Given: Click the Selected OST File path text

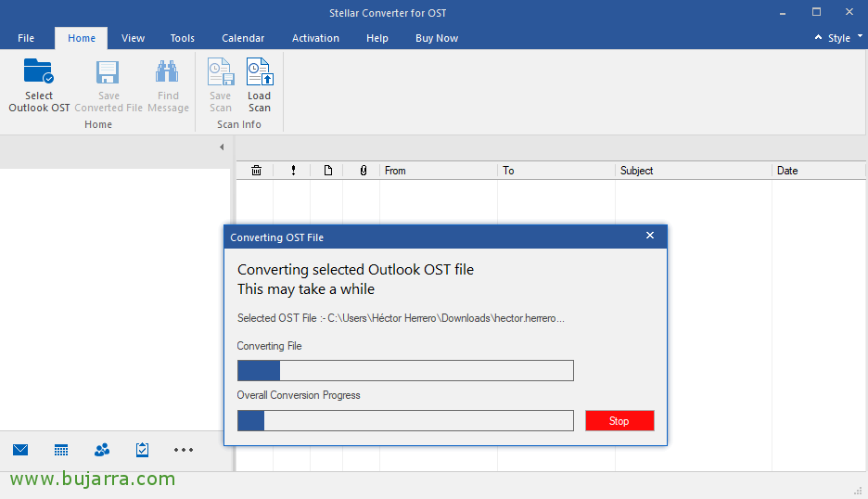Looking at the screenshot, I should click(401, 318).
